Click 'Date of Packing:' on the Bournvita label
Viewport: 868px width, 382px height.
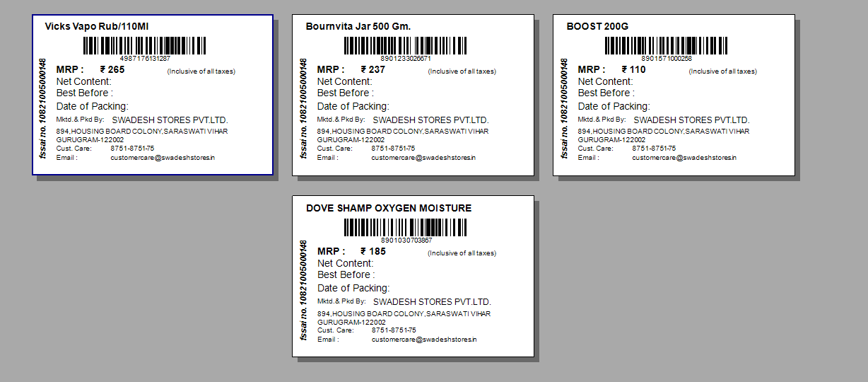coord(353,106)
